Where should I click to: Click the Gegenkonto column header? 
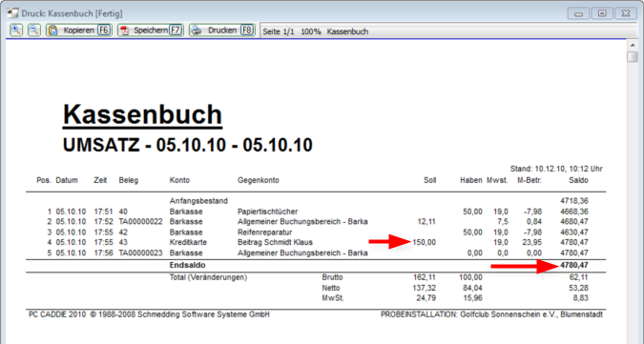(x=259, y=180)
